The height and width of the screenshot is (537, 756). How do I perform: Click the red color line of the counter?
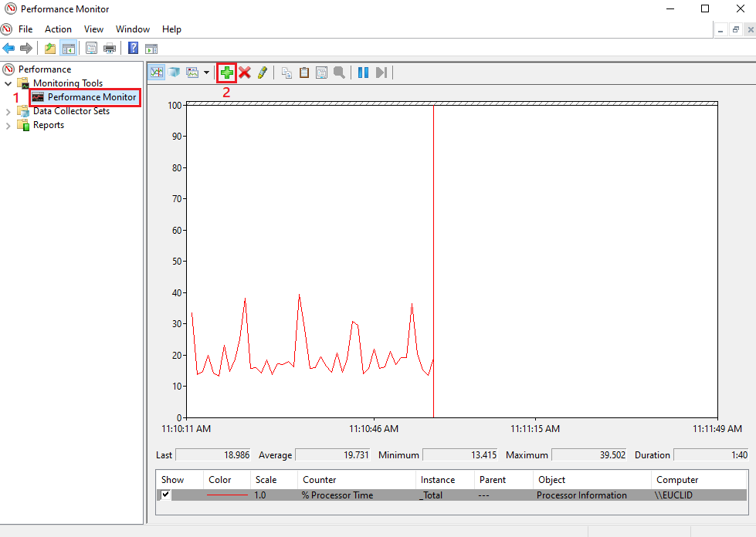click(227, 495)
